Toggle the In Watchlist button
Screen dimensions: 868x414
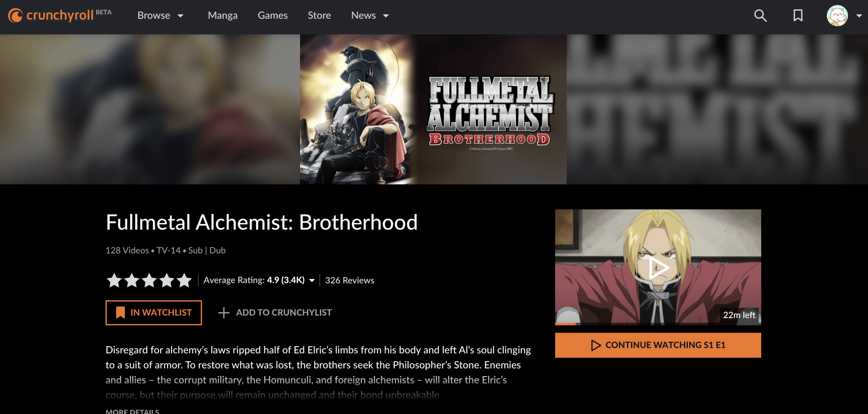(153, 313)
